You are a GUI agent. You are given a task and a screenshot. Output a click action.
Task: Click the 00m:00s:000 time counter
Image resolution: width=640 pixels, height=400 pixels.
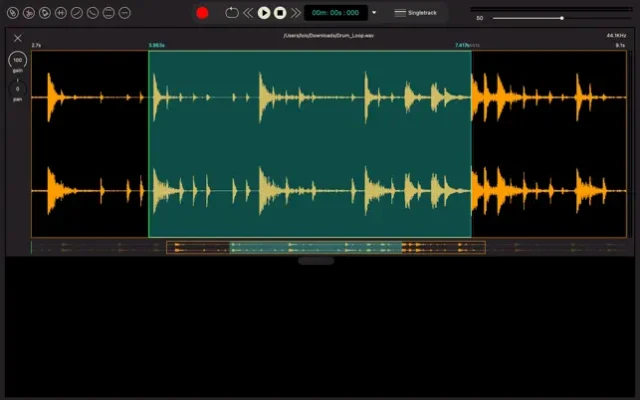click(335, 13)
